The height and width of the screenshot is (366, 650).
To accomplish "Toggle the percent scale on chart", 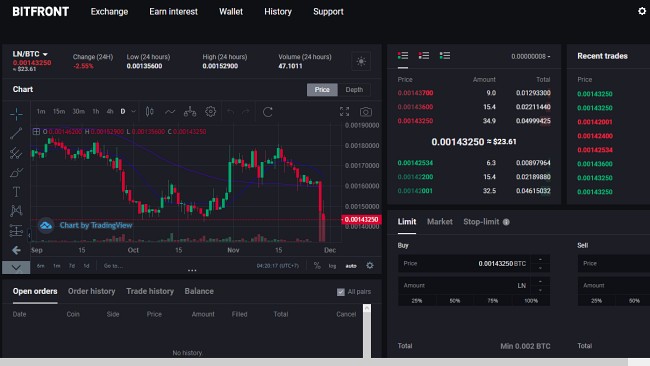I will 317,266.
